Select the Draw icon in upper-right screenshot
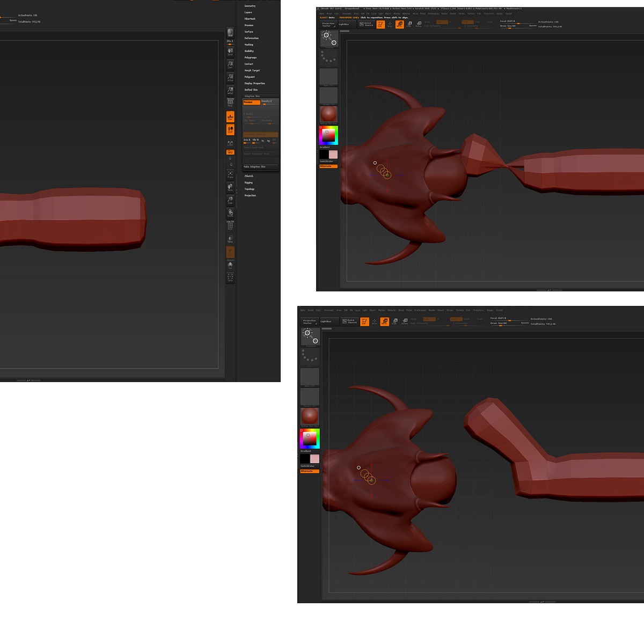The width and height of the screenshot is (644, 644). 390,24
